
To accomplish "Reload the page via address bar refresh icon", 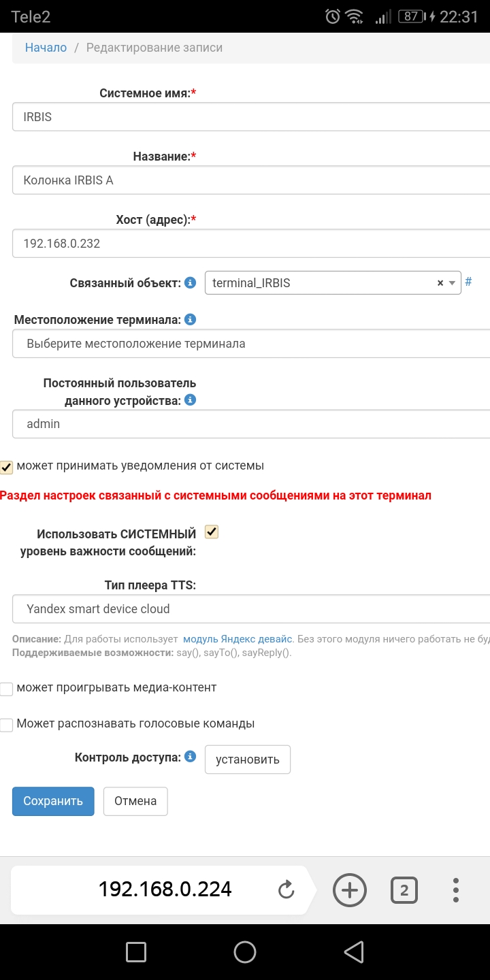I will click(x=286, y=889).
